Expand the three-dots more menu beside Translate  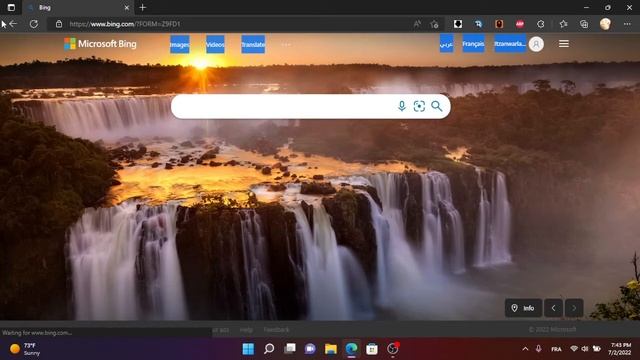coord(286,44)
